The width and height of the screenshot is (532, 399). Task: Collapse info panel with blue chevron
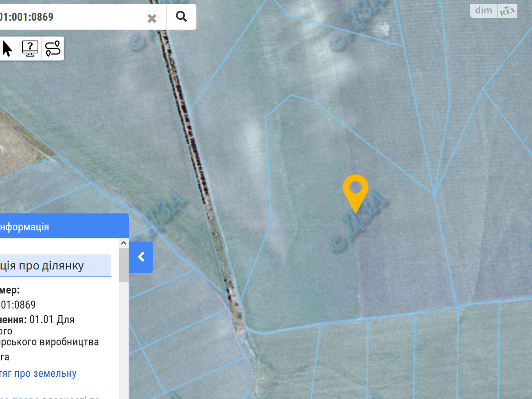[141, 257]
